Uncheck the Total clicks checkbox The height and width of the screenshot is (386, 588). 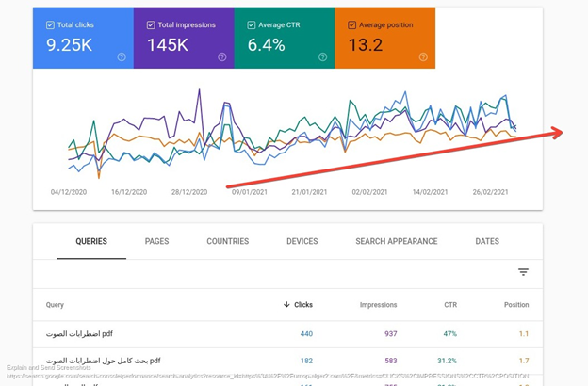[x=50, y=25]
